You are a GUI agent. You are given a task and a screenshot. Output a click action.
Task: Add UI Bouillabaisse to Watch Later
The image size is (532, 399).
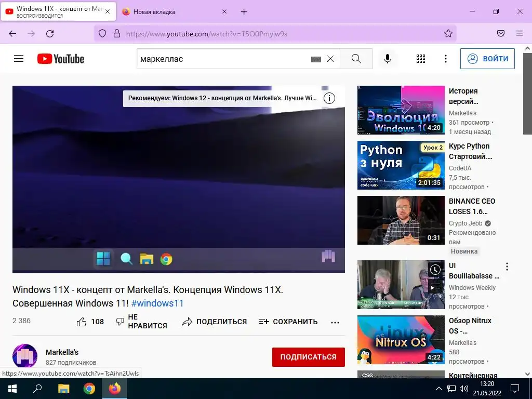[435, 270]
